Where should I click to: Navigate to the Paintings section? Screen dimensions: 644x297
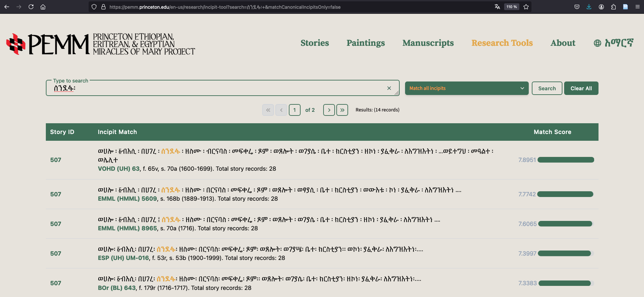(366, 43)
